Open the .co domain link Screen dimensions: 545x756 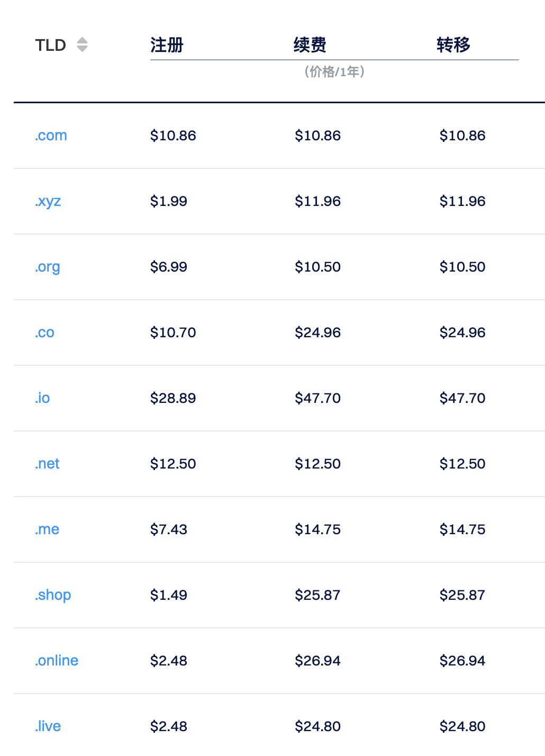(44, 332)
